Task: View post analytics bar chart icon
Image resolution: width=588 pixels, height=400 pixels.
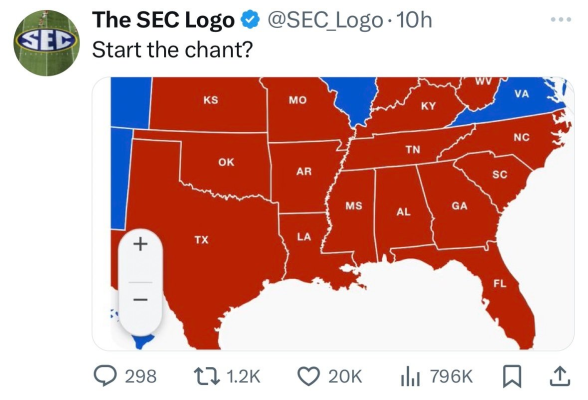Action: coord(410,376)
